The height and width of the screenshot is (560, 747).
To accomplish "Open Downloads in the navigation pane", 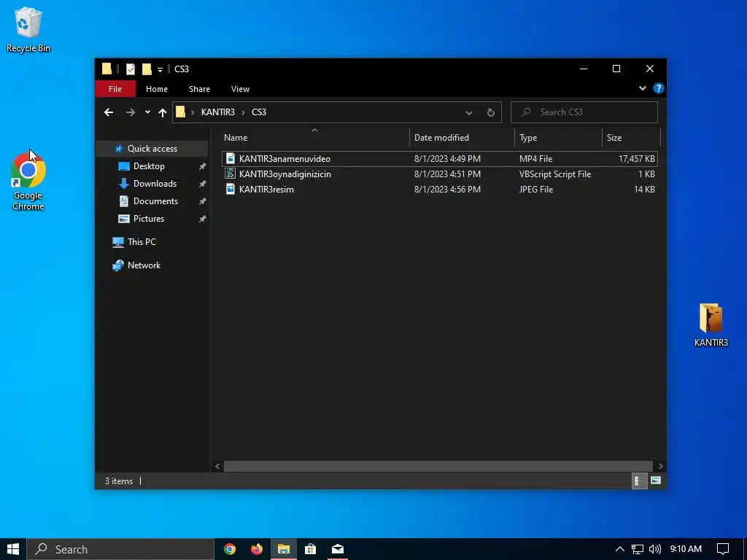I will click(x=155, y=184).
